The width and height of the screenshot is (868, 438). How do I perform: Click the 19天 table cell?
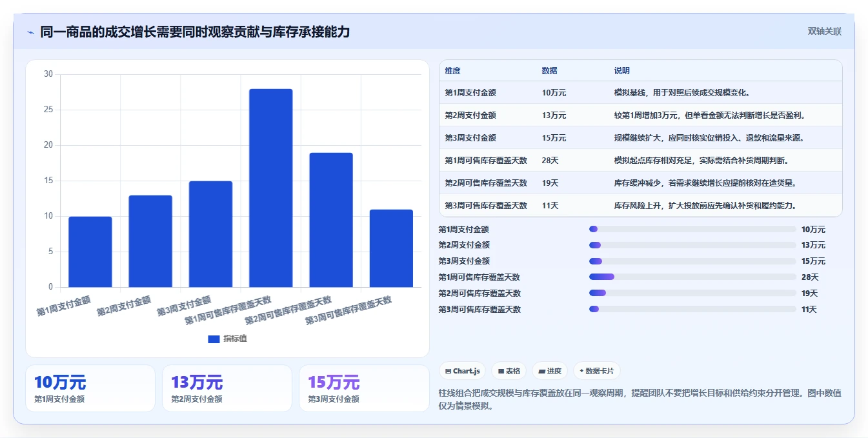(x=550, y=183)
